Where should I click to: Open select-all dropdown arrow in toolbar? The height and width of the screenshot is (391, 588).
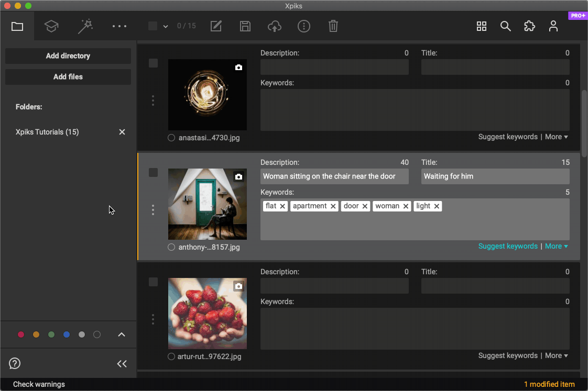166,26
